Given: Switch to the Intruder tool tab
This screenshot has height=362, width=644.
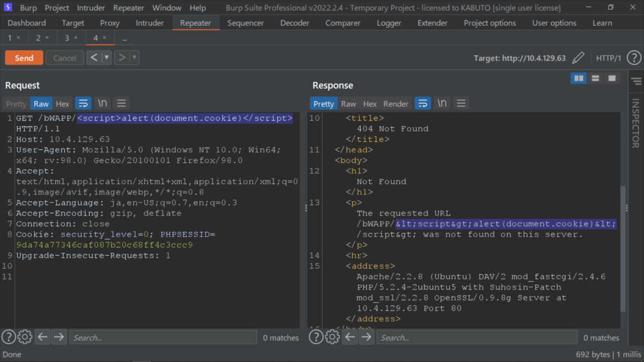Looking at the screenshot, I should coord(150,23).
